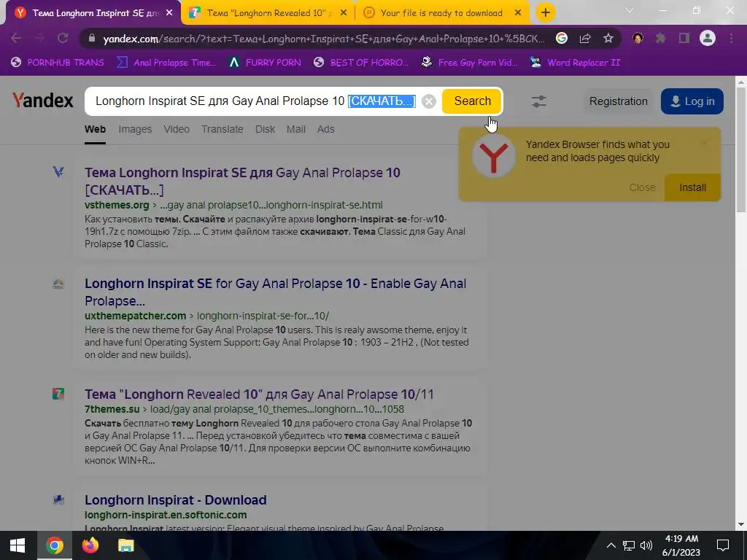Click the page scrollbar up arrow
The height and width of the screenshot is (560, 747).
(741, 82)
